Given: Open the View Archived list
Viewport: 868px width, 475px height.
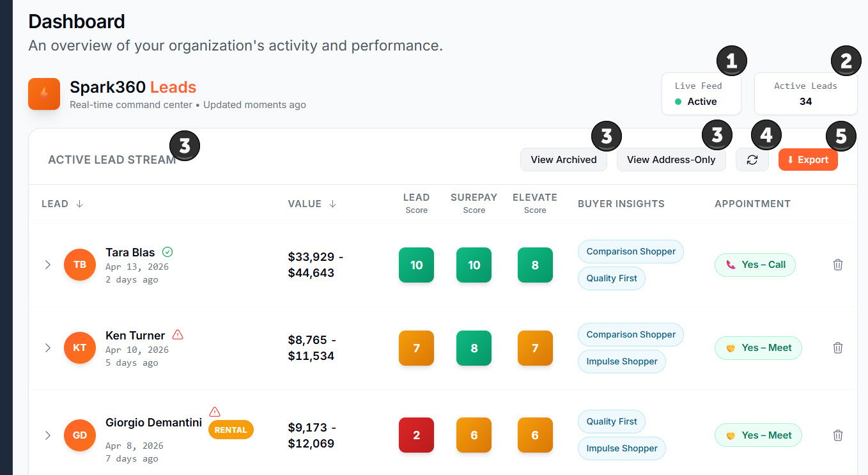Looking at the screenshot, I should [x=564, y=160].
